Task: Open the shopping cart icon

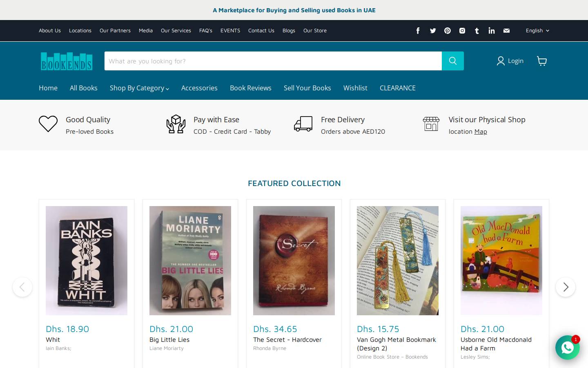Action: click(x=542, y=61)
